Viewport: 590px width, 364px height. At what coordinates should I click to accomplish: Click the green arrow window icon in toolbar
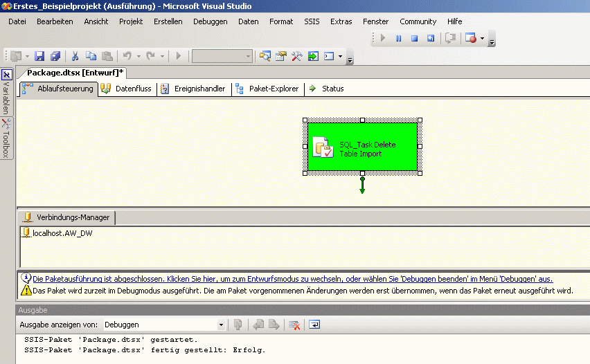313,57
